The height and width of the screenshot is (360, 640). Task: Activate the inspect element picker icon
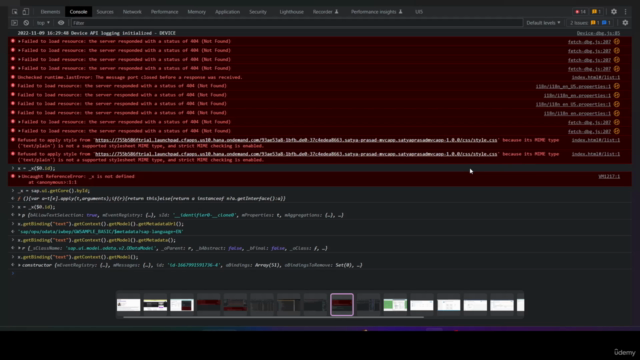15,12
